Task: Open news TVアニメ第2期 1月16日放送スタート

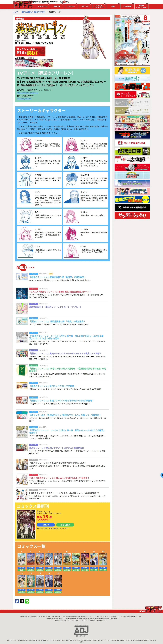Action: tap(60, 291)
